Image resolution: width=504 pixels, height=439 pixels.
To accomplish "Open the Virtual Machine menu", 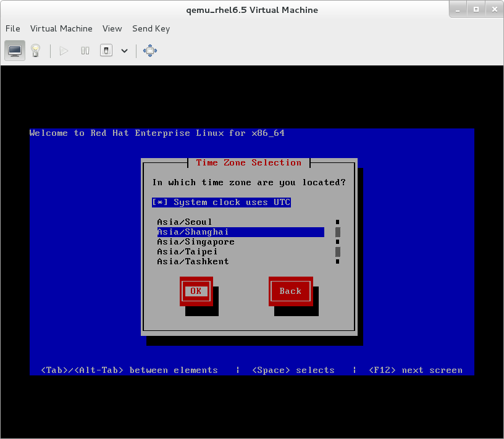I will (x=61, y=28).
